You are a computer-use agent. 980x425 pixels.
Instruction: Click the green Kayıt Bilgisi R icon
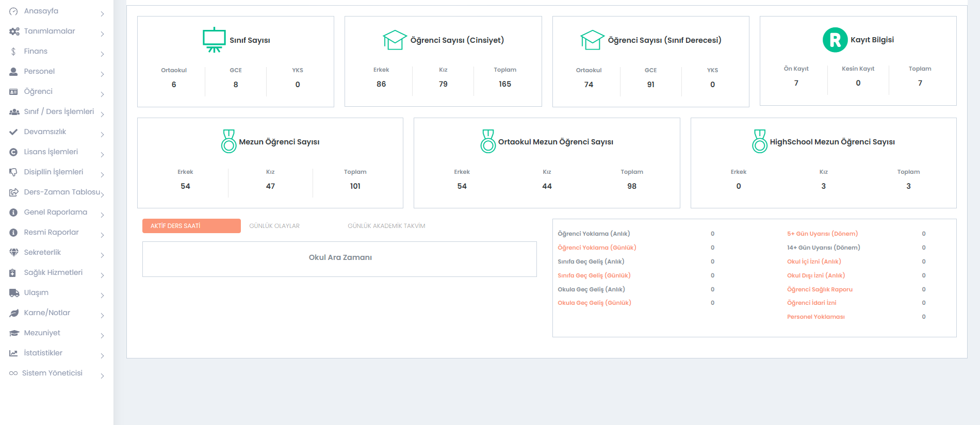pos(835,40)
